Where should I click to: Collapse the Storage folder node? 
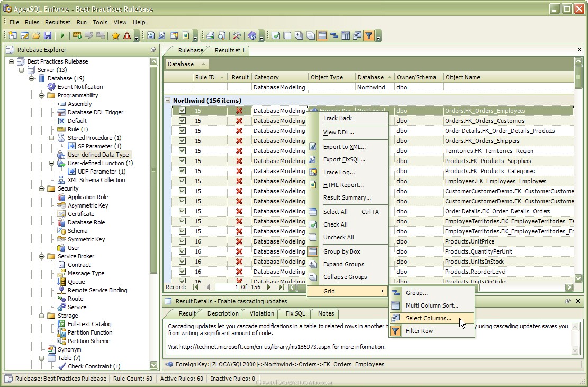pos(42,316)
